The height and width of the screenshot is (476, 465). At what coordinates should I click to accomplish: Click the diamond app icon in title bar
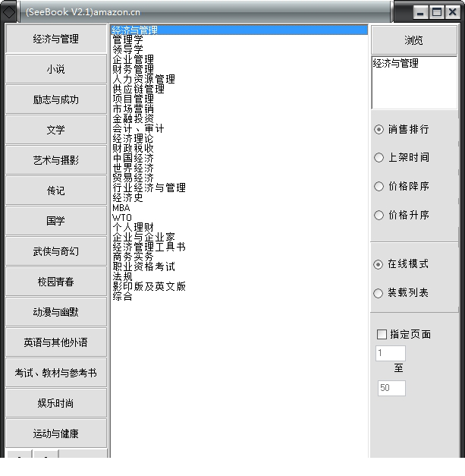(x=9, y=12)
